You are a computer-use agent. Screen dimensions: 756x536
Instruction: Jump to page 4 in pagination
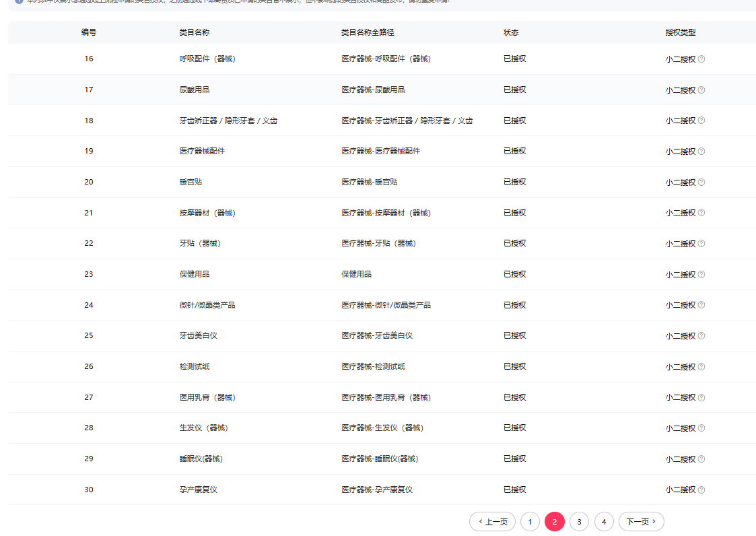(604, 522)
